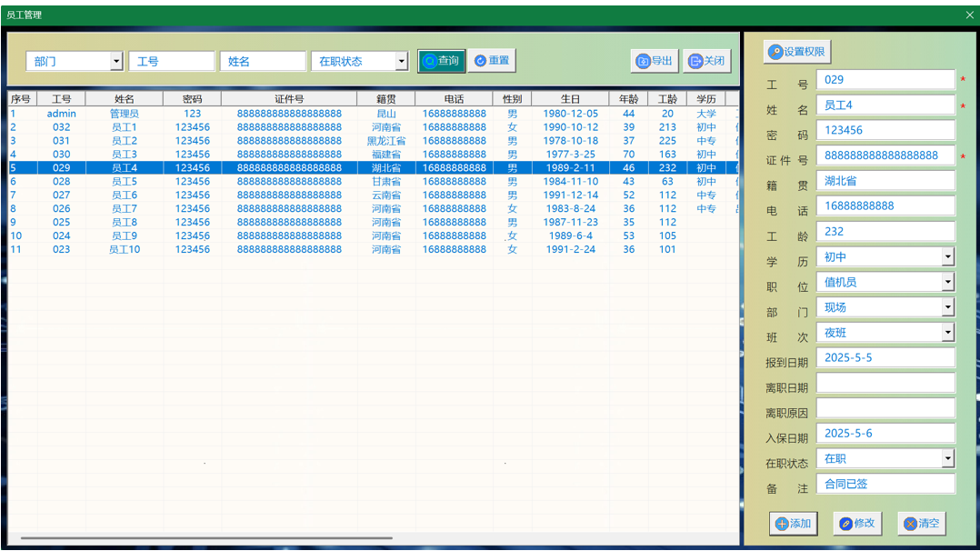Click the 备注 field containing 合同已签
The width and height of the screenshot is (980, 551).
pyautogui.click(x=885, y=484)
